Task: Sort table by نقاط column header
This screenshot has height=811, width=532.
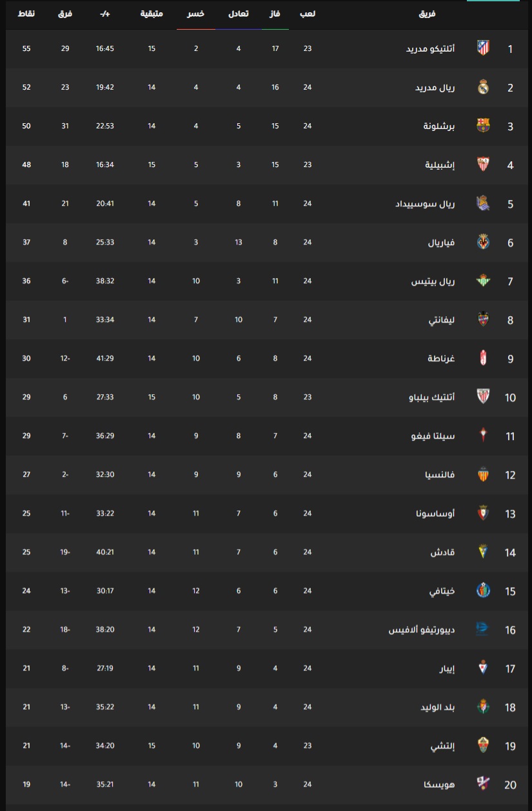Action: pyautogui.click(x=26, y=14)
